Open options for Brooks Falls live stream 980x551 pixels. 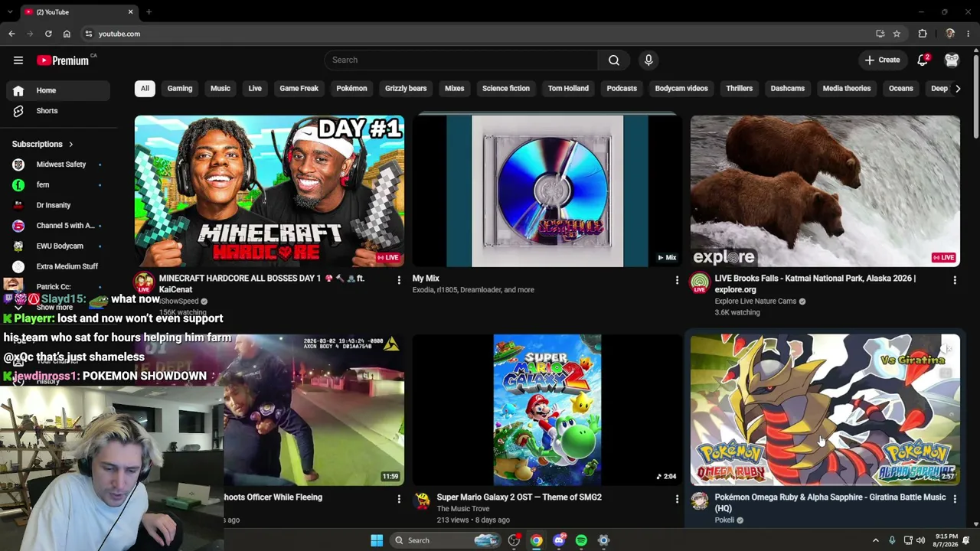(955, 281)
